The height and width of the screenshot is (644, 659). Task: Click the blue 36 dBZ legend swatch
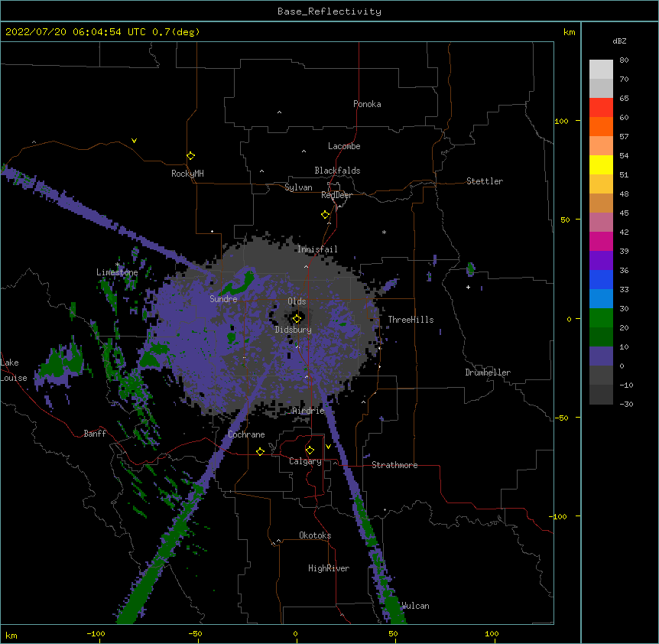(601, 279)
